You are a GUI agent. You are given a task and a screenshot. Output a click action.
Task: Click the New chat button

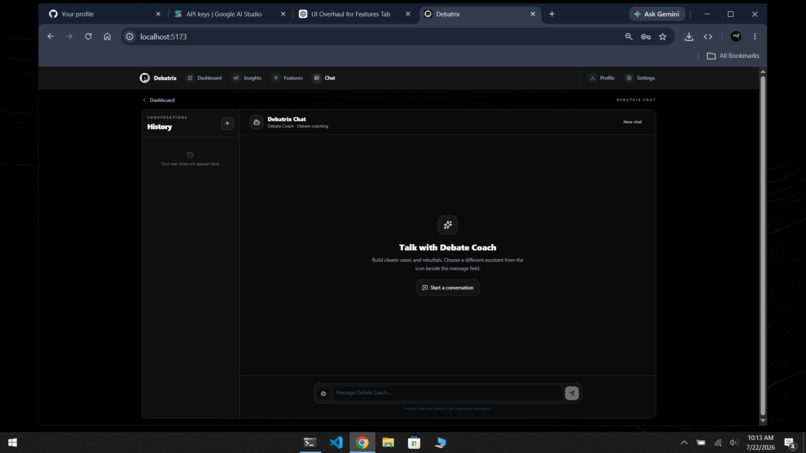[632, 122]
